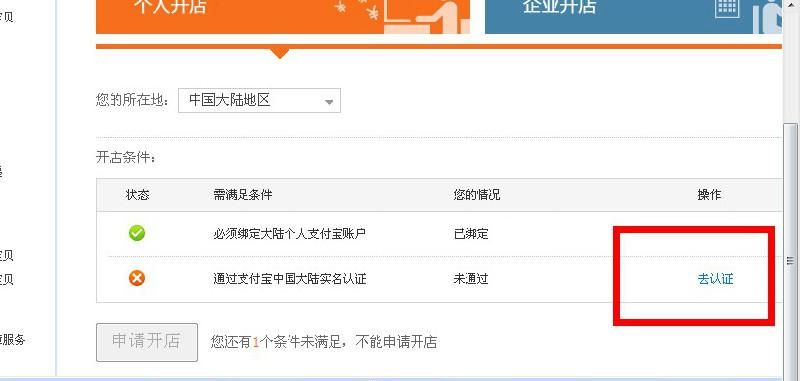Select the 必须绑定大陆个人支付宝账户 text

point(290,234)
